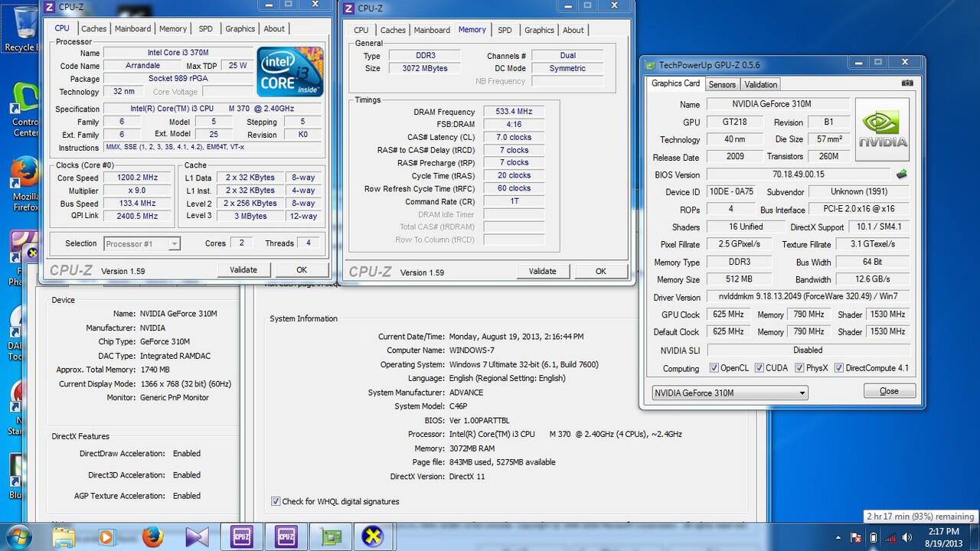Click the Windows Start orb
This screenshot has height=551, width=980.
coord(18,536)
